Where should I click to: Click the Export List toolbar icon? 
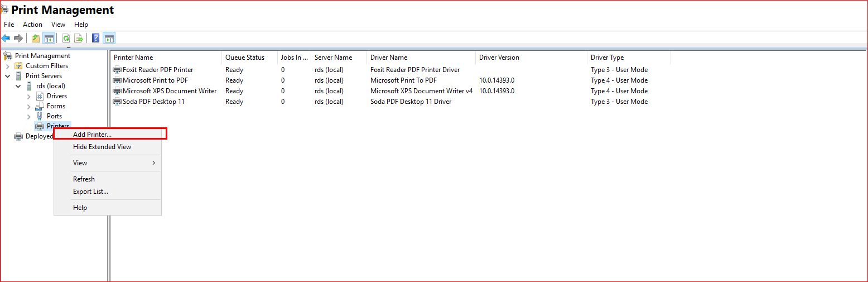tap(79, 38)
